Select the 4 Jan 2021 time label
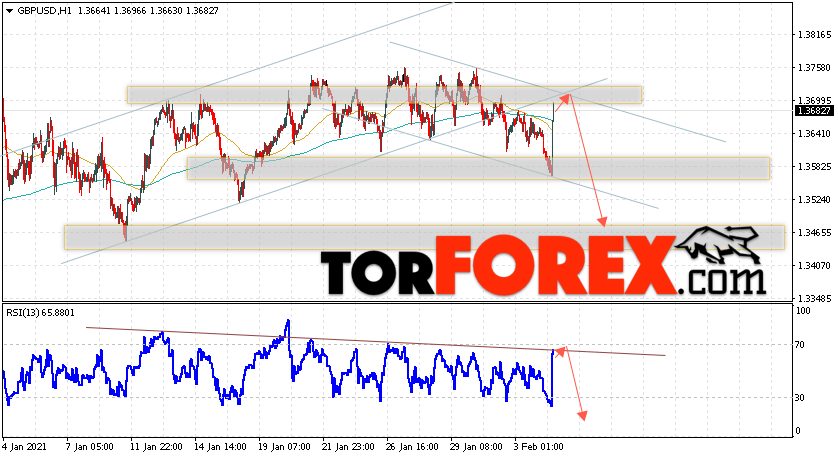The image size is (838, 458). coord(25,447)
